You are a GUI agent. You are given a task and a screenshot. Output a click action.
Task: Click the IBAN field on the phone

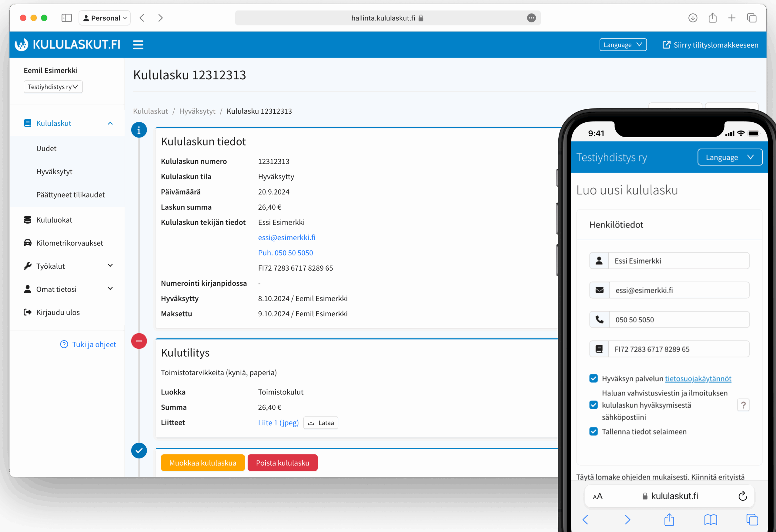point(669,349)
